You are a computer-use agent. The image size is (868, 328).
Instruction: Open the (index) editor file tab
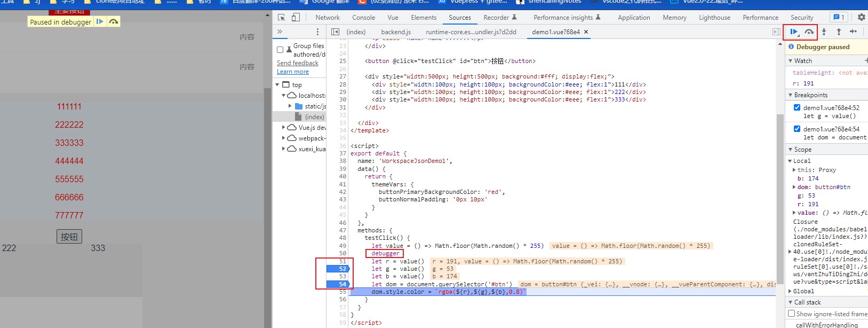coord(356,32)
